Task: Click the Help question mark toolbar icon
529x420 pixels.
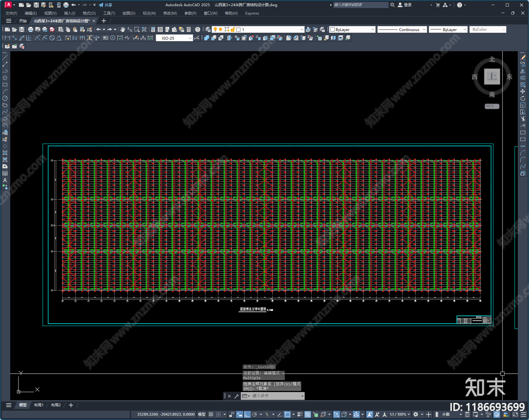Action: (198, 29)
